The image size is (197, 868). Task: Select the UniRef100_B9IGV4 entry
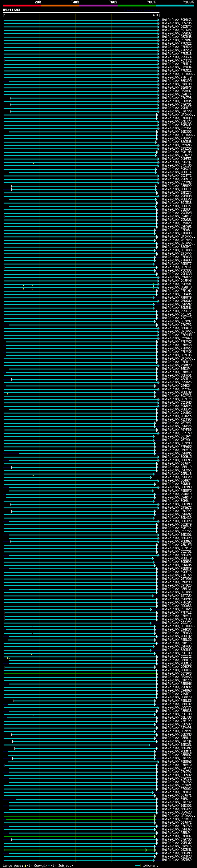point(176,30)
